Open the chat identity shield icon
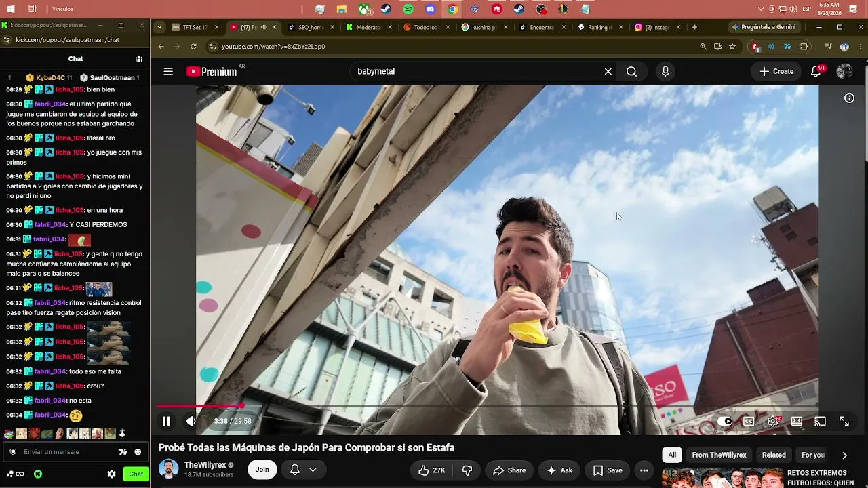This screenshot has height=488, width=868. [13, 452]
